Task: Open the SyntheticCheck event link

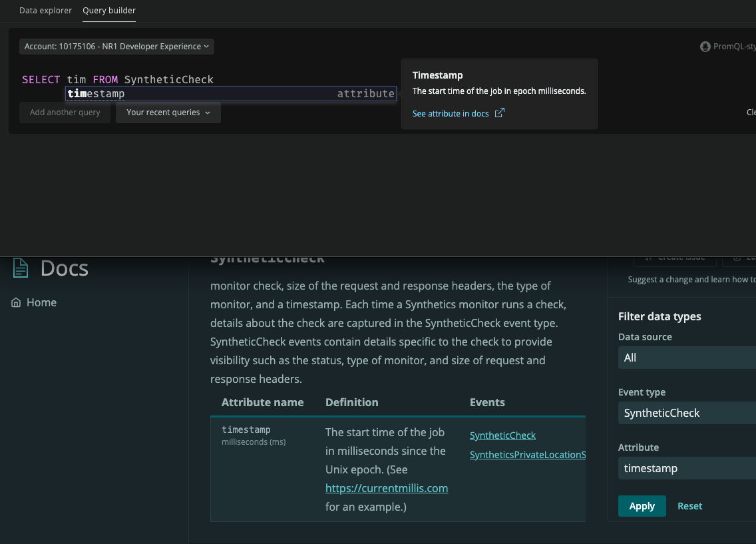Action: [502, 435]
